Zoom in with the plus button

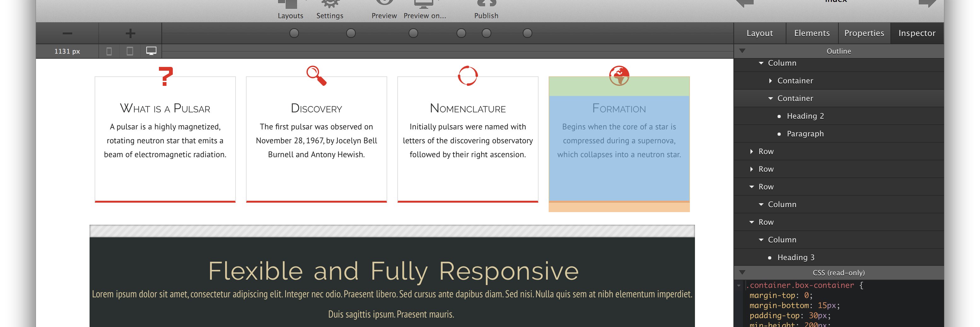click(130, 33)
